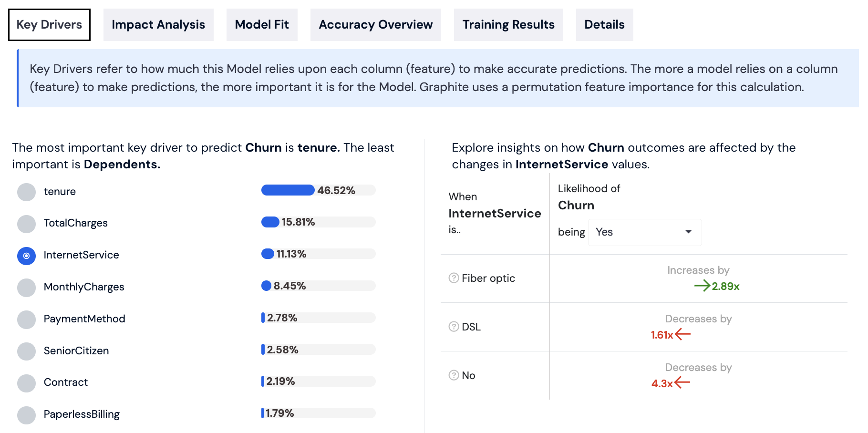Select the TotalCharges key driver radio
Viewport: 868px width, 433px height.
click(x=27, y=224)
